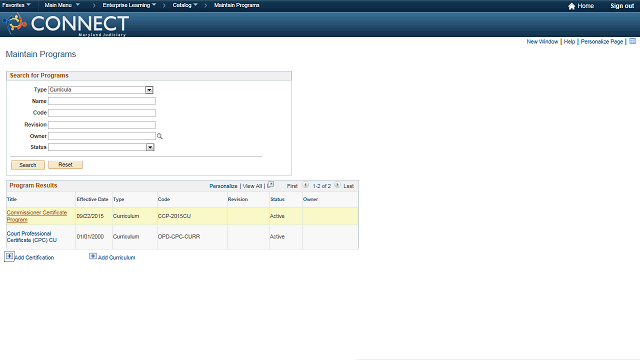Sort results by Title column
This screenshot has width=640, height=360.
coord(12,199)
